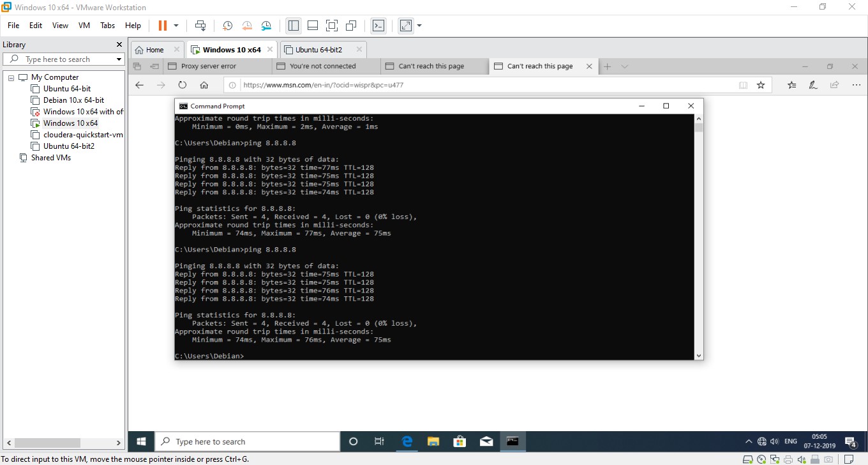Open the msn.com address bar favorites star

pyautogui.click(x=761, y=84)
